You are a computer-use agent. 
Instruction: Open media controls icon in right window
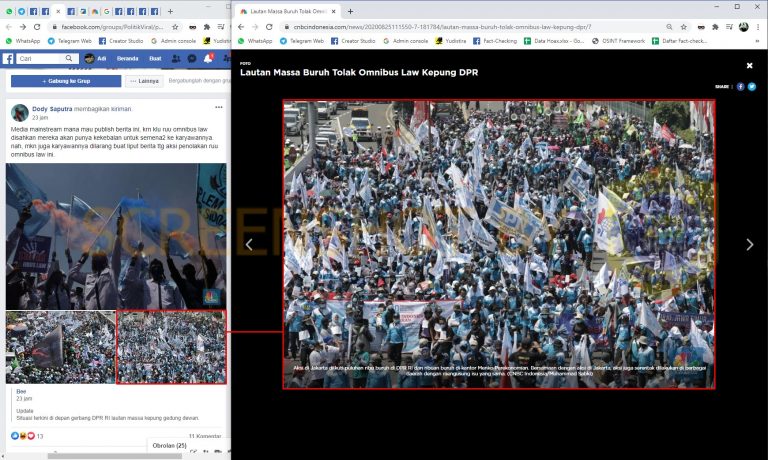(730, 27)
